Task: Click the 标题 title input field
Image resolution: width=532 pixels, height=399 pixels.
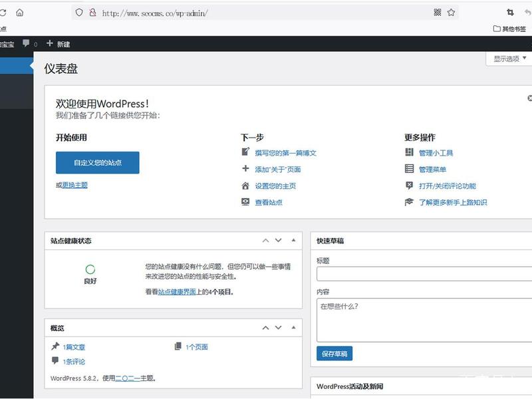Action: (424, 274)
